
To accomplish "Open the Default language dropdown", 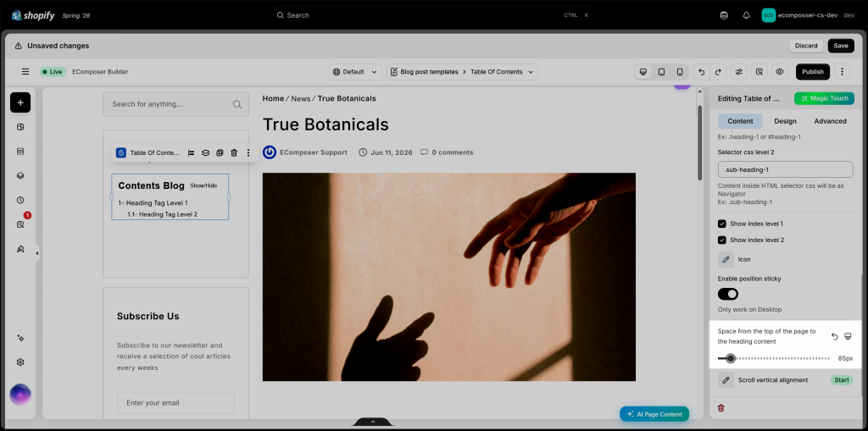I will [355, 72].
